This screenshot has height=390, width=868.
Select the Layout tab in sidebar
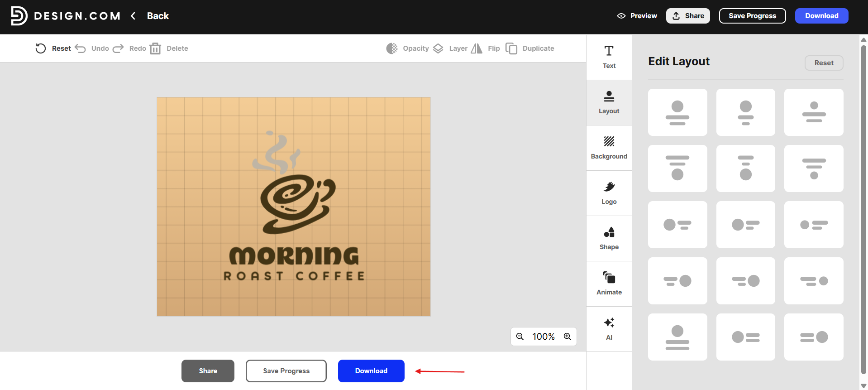click(x=609, y=103)
